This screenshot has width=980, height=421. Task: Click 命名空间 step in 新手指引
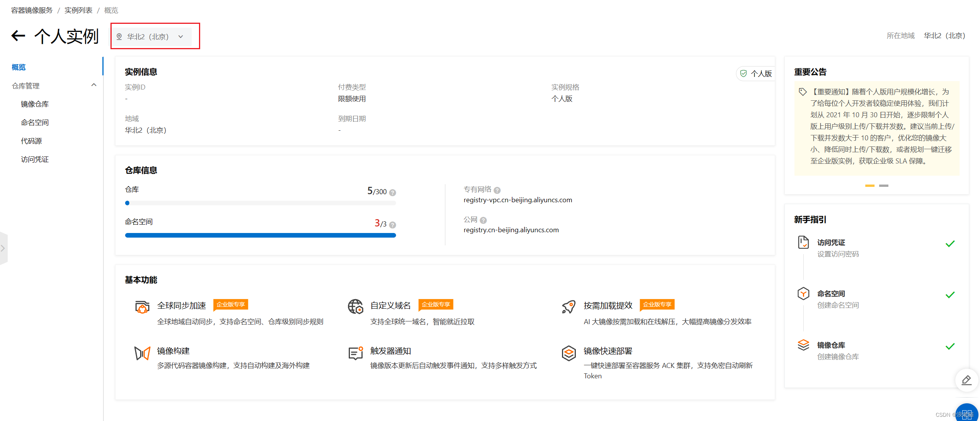tap(831, 294)
